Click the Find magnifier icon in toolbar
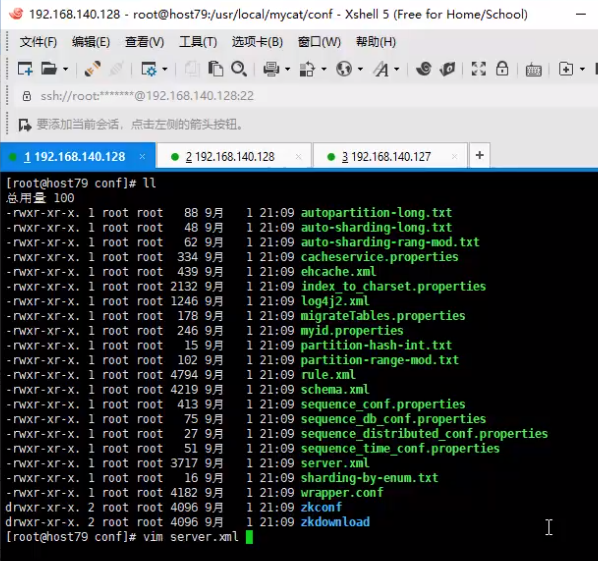The width and height of the screenshot is (598, 561). [x=239, y=69]
